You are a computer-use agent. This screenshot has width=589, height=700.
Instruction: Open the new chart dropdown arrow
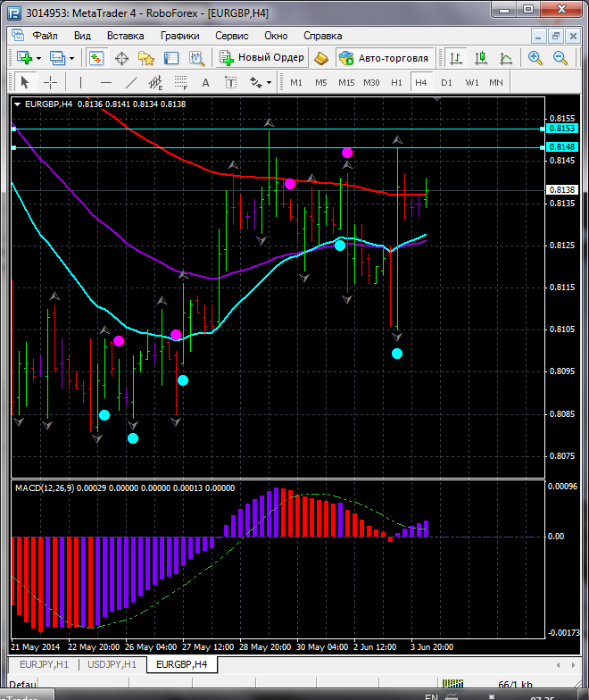point(40,58)
